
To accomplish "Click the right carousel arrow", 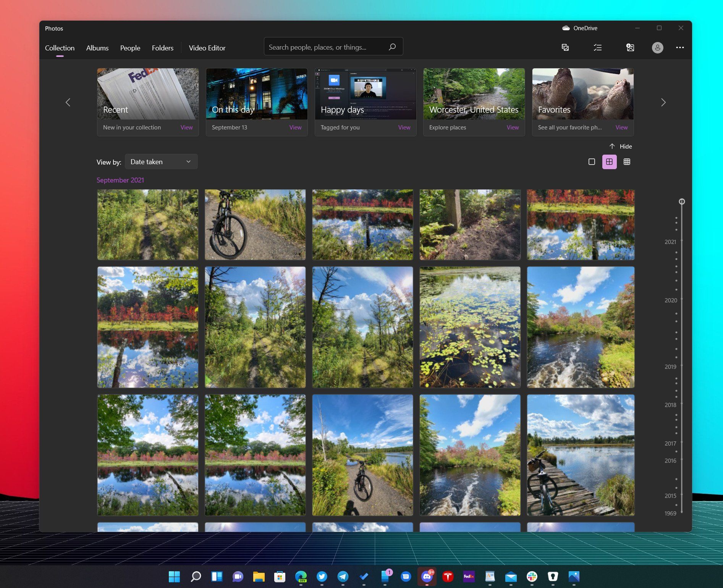I will (663, 102).
